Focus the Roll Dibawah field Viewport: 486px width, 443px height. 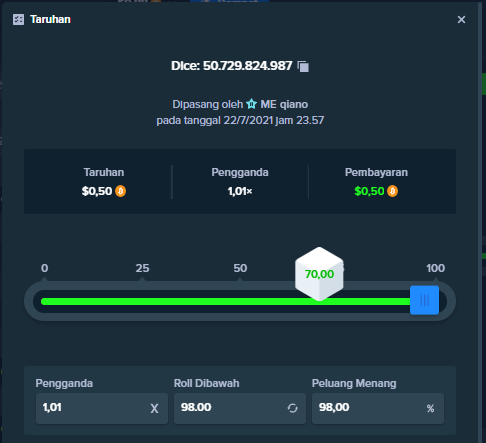240,408
